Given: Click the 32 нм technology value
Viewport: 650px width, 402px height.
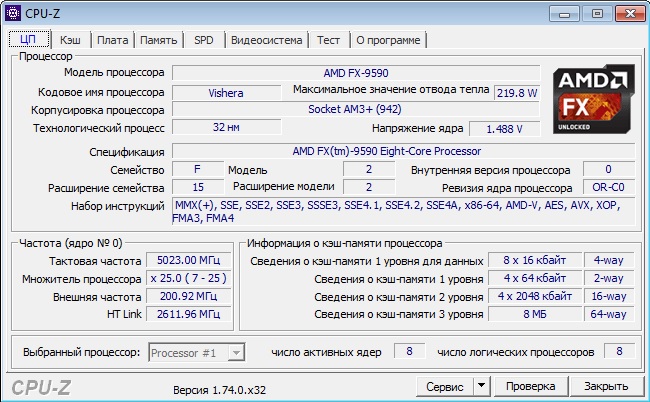Looking at the screenshot, I should (x=226, y=127).
